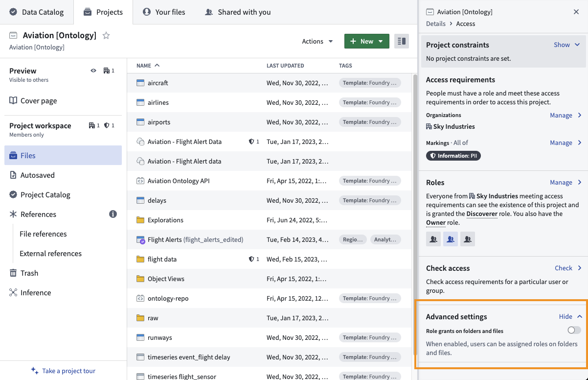The height and width of the screenshot is (380, 588).
Task: Click the Flight Alerts object icon
Action: [x=140, y=239]
